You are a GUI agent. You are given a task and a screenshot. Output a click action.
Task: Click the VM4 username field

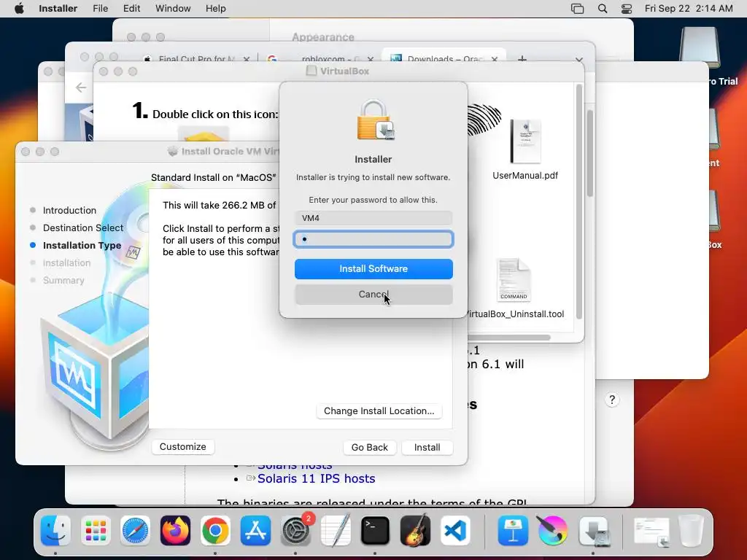pyautogui.click(x=373, y=218)
